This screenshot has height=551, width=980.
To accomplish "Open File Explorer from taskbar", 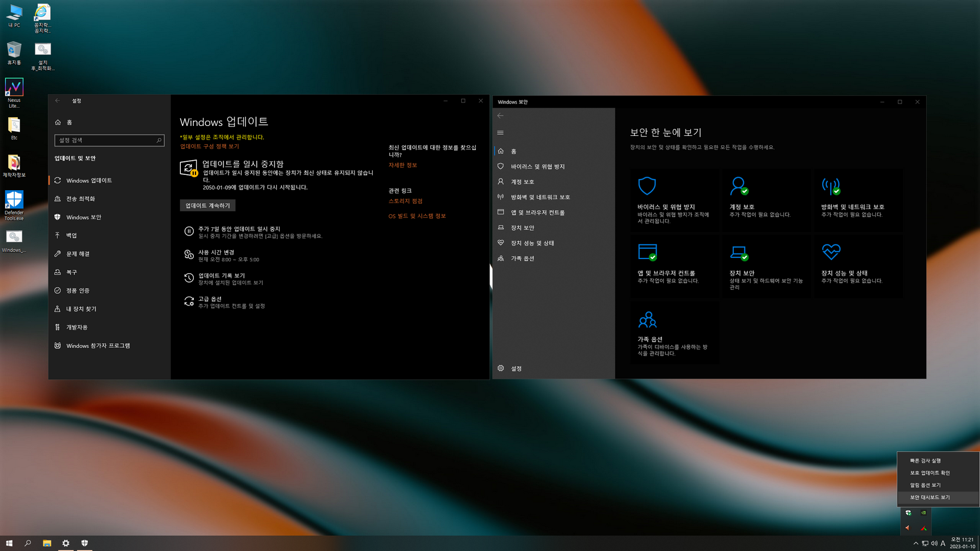I will coord(47,543).
